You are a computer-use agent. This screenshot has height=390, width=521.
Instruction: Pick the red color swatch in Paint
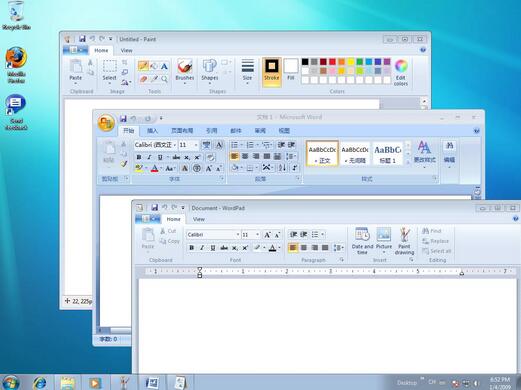point(332,62)
